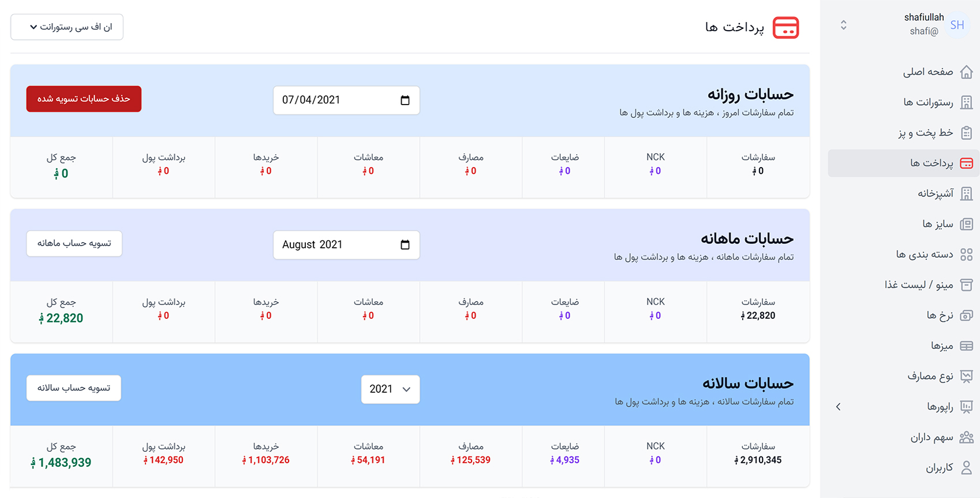Open calendar picker in daily date field
980x498 pixels.
point(405,101)
